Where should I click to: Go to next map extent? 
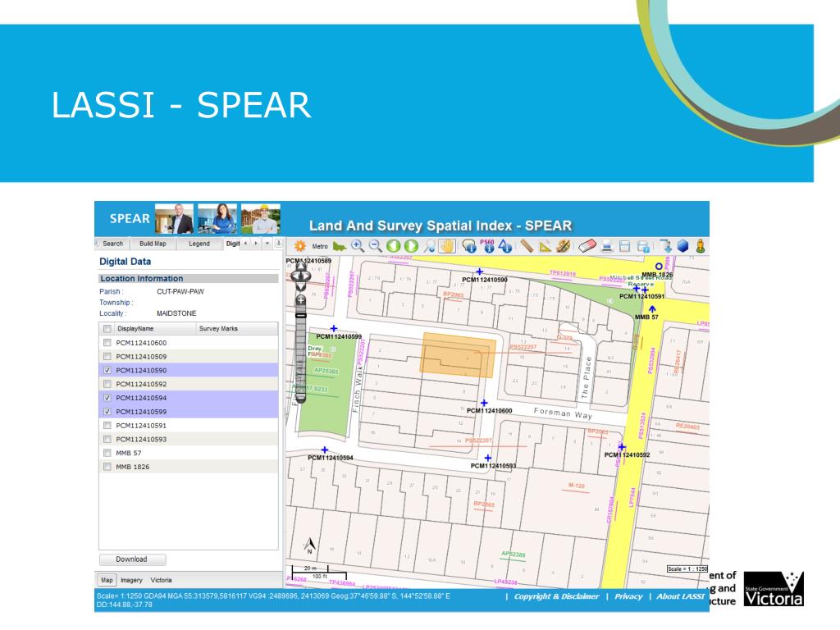412,246
